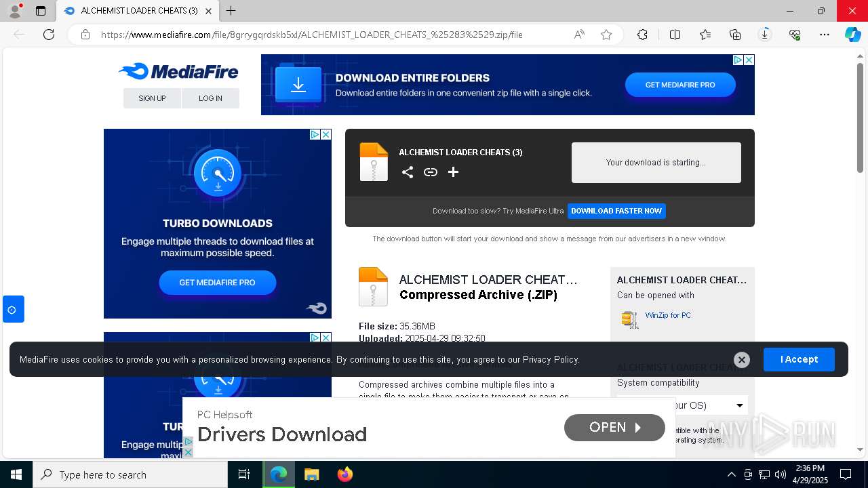
Task: Dismiss cookie notice with X button
Action: click(742, 360)
